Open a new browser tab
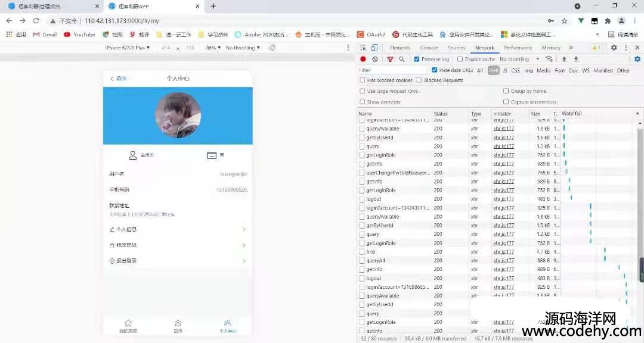This screenshot has width=644, height=343. (x=213, y=6)
